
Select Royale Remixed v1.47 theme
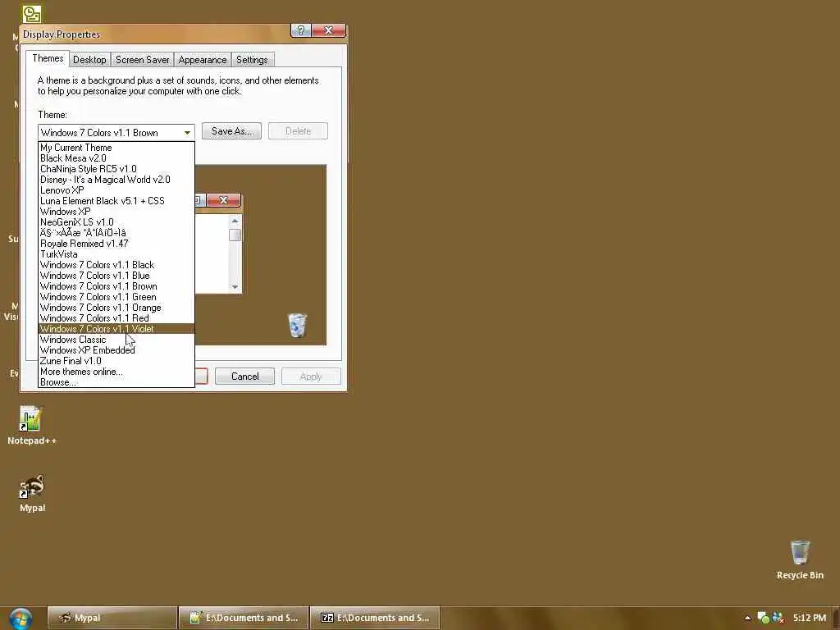coord(116,243)
